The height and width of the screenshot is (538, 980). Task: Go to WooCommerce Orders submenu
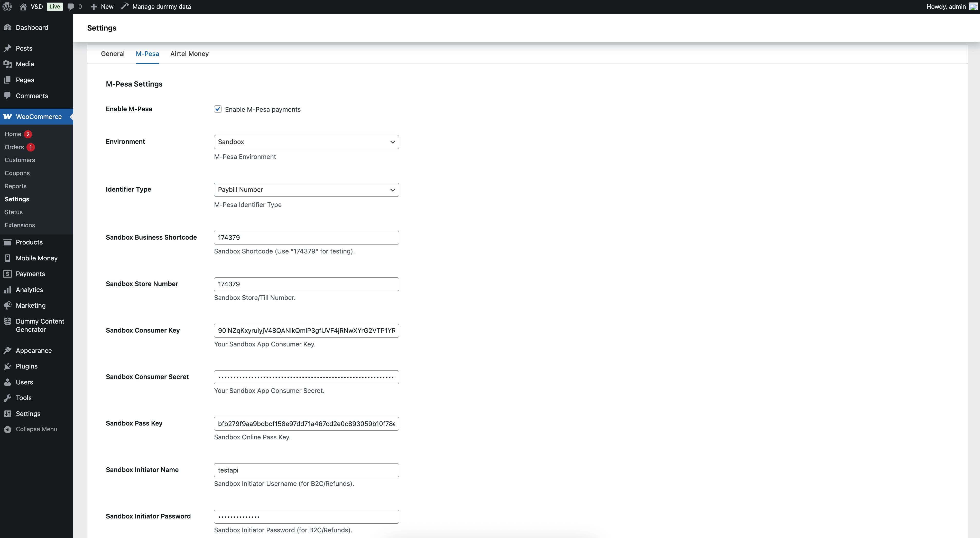(14, 147)
